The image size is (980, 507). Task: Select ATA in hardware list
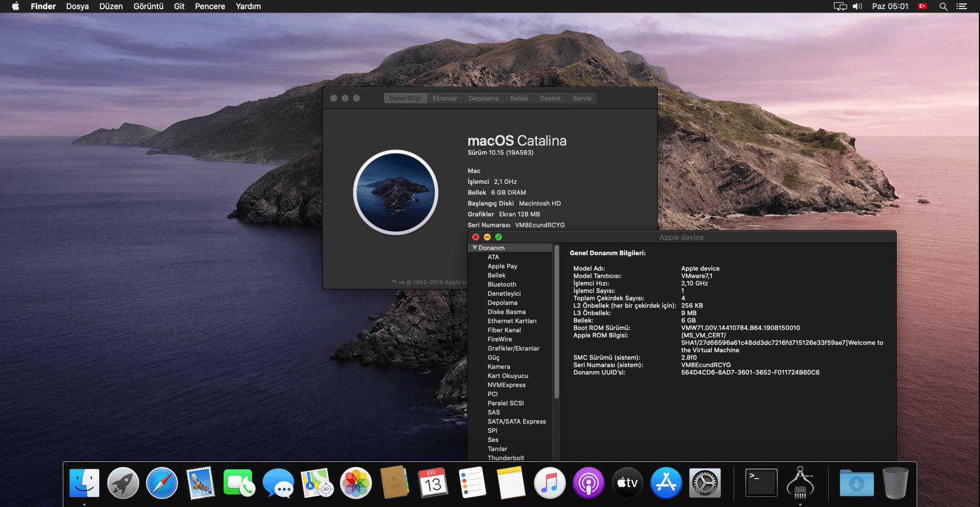point(493,257)
